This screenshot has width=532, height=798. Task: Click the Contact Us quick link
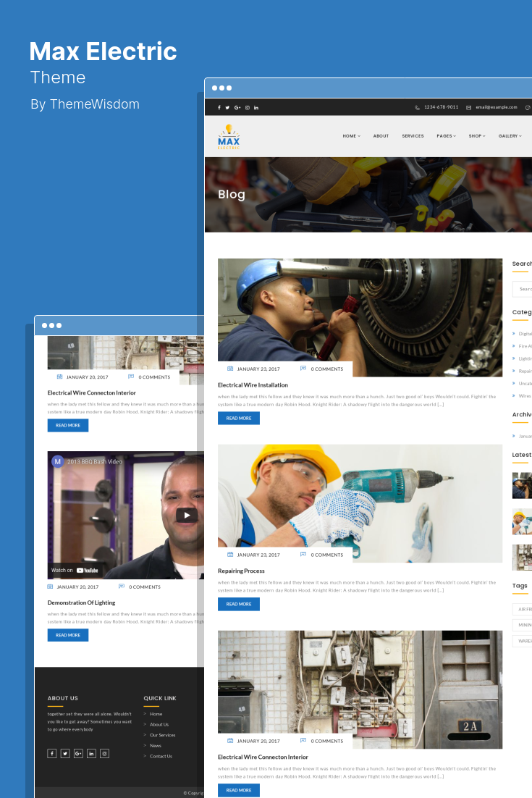(161, 756)
